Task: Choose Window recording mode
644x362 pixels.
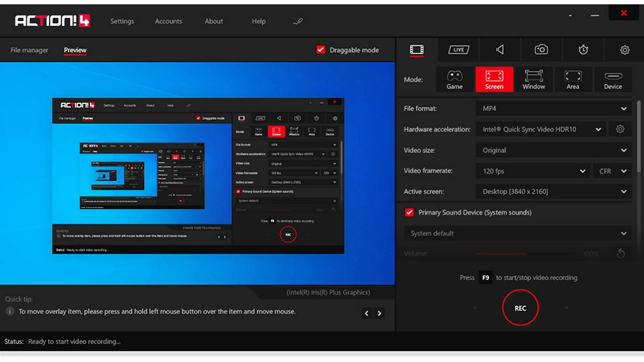Action: 533,79
